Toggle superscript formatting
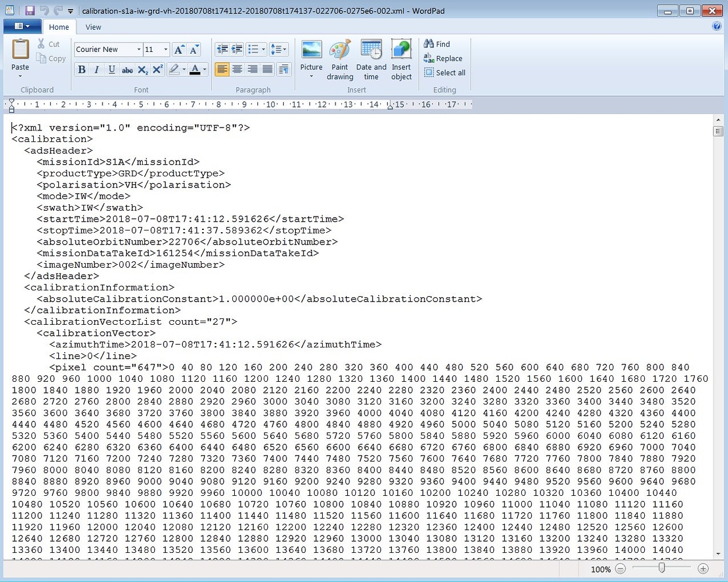 [x=158, y=70]
